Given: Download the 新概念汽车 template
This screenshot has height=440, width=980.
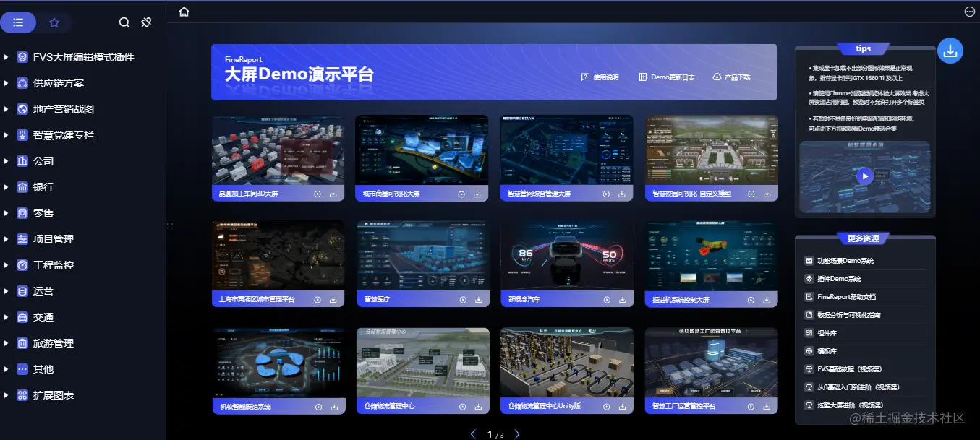Looking at the screenshot, I should [623, 300].
